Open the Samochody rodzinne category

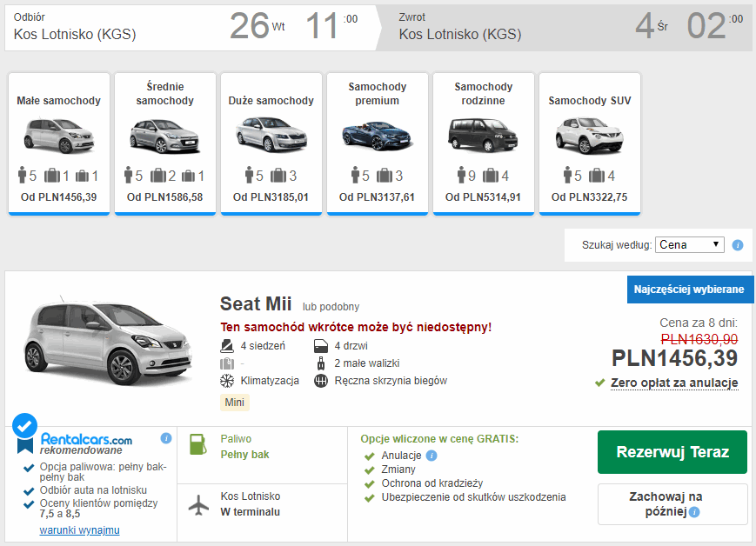pyautogui.click(x=484, y=143)
